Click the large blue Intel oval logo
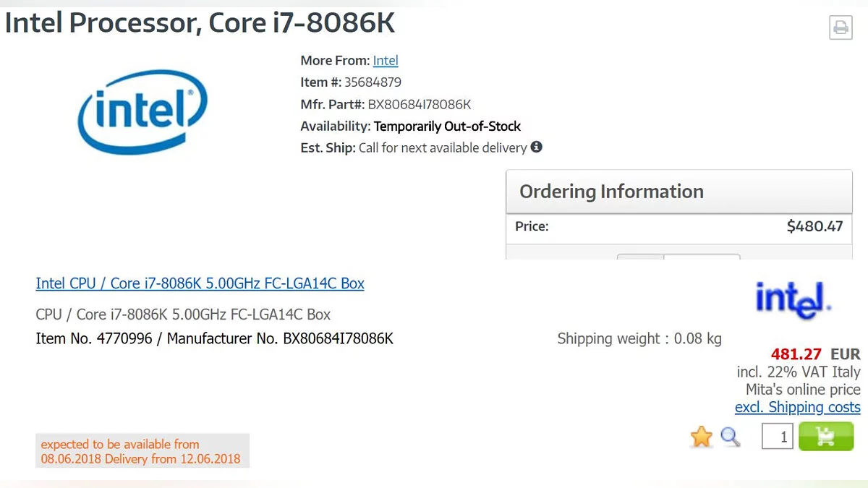 [x=142, y=112]
